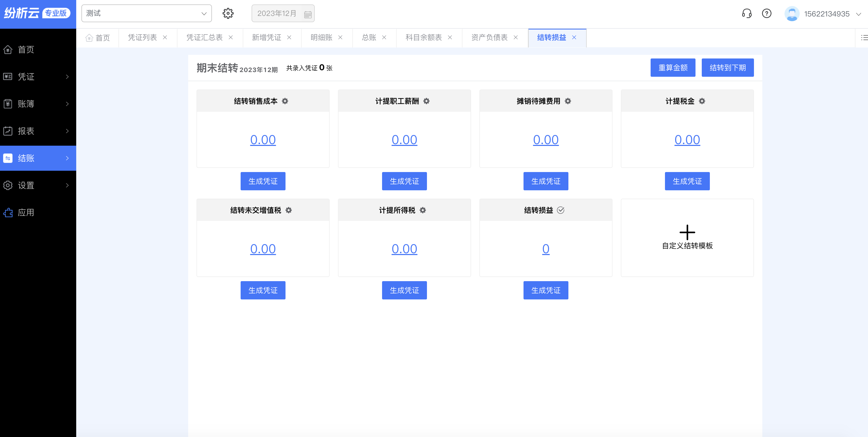This screenshot has width=868, height=437.
Task: Close the 新增凭证 tab
Action: tap(289, 37)
